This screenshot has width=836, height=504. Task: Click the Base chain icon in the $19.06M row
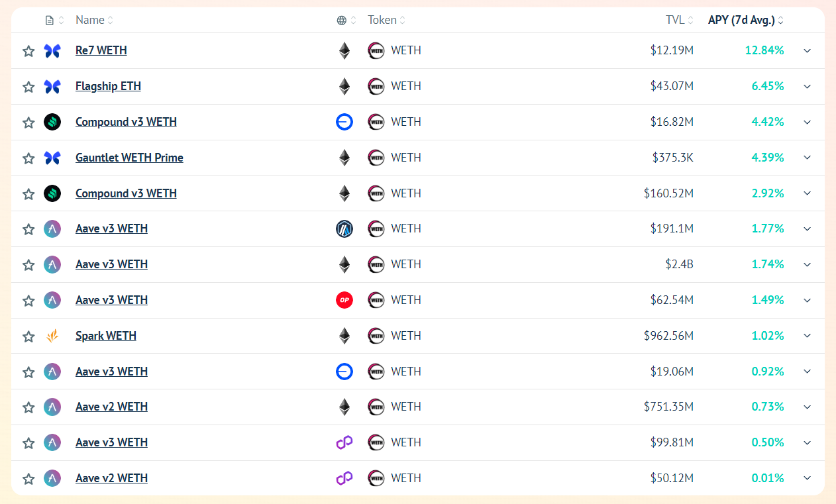(x=344, y=372)
